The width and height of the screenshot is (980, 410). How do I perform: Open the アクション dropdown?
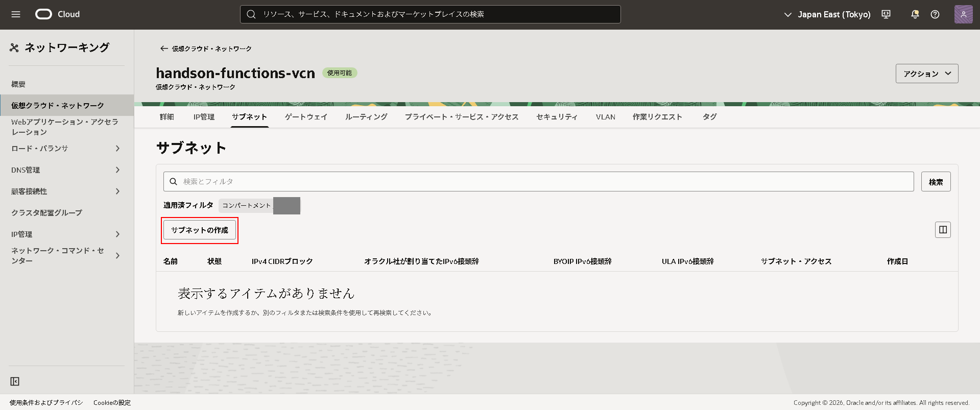pos(927,74)
